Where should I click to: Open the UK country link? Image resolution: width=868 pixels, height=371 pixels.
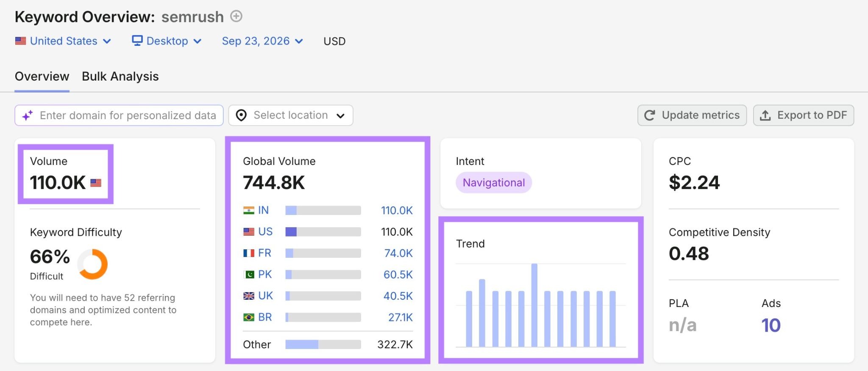[266, 296]
